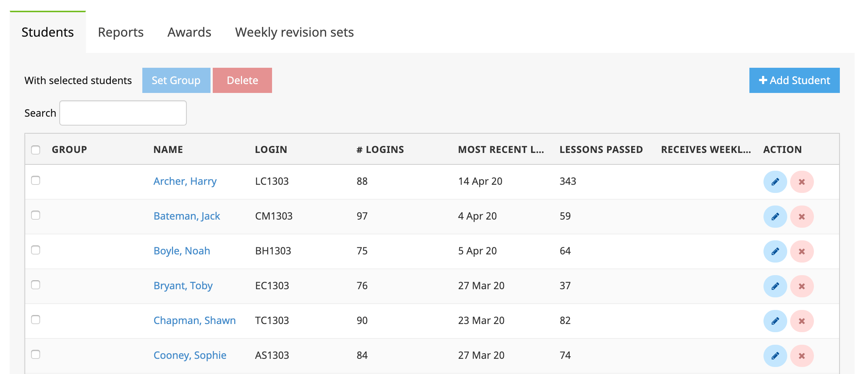
Task: Edit Bateman, Jack using the pencil icon
Action: [775, 217]
